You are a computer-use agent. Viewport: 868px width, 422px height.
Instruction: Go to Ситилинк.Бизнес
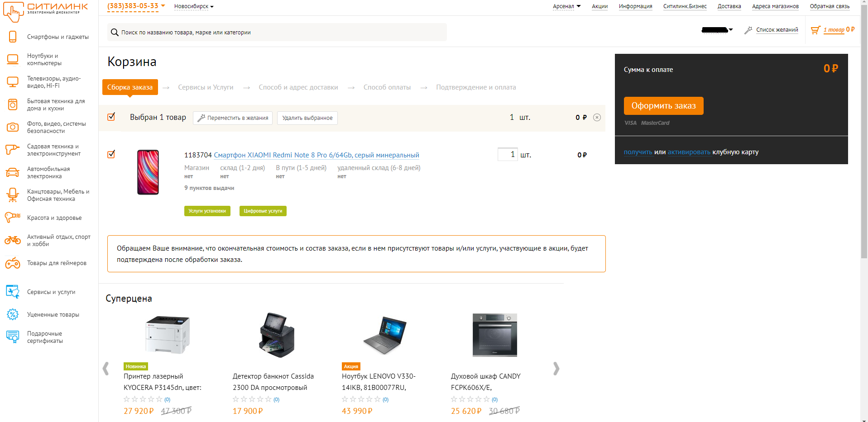click(x=685, y=6)
